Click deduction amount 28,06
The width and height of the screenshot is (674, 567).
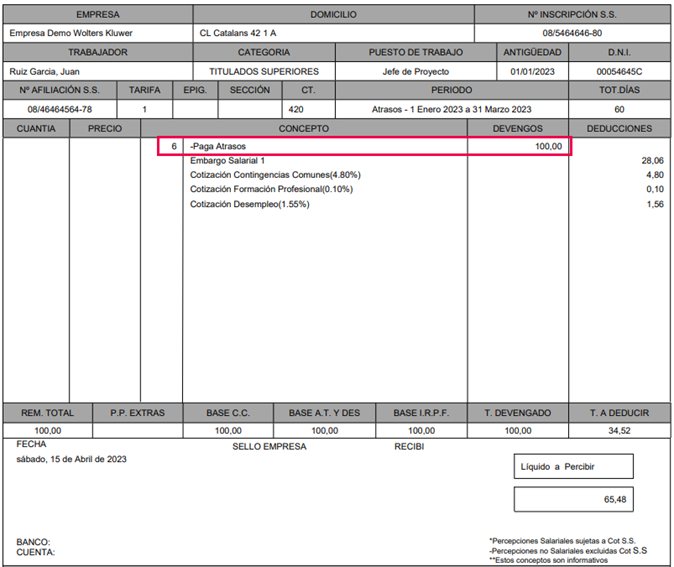653,160
